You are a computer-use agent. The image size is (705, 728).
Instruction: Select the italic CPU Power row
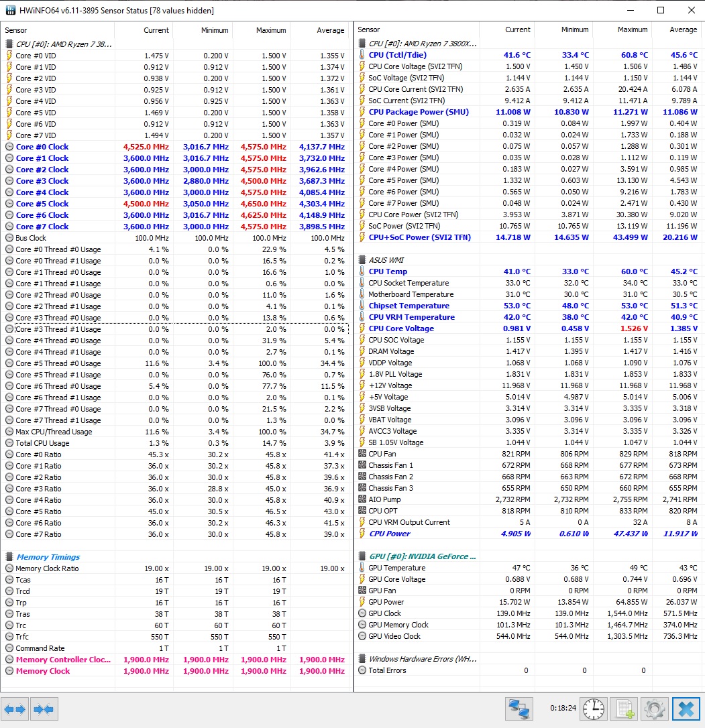(x=529, y=534)
